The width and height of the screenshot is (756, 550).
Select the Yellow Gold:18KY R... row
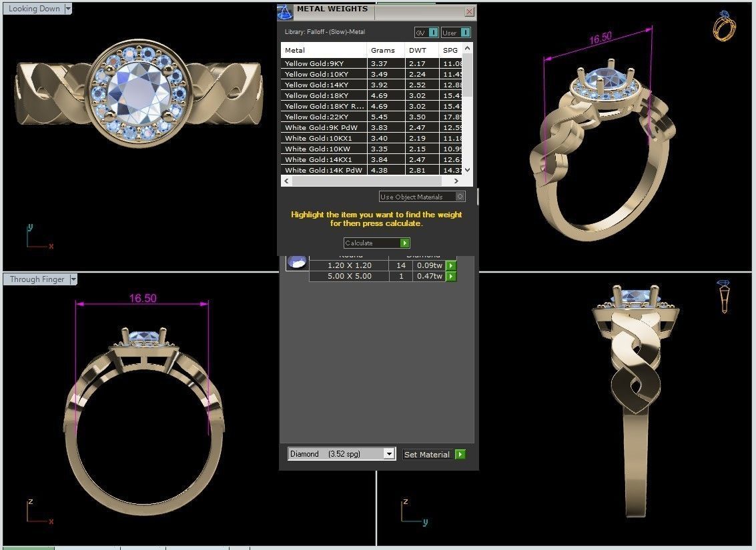[371, 106]
